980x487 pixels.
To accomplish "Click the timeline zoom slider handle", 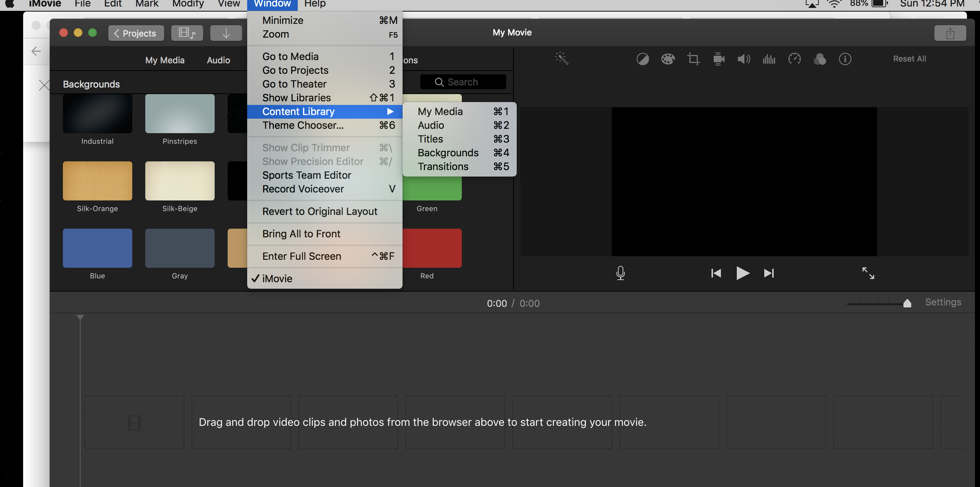I will pyautogui.click(x=907, y=303).
